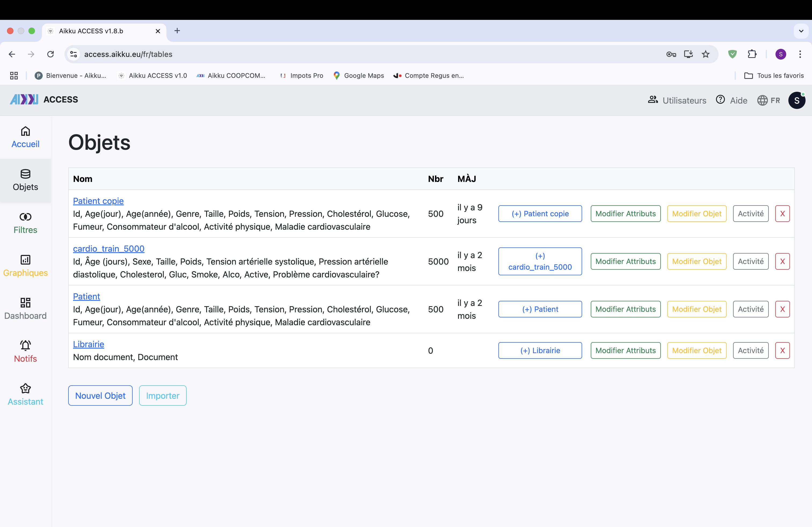
Task: Click the Aikku ACCESS logo
Action: pyautogui.click(x=44, y=100)
